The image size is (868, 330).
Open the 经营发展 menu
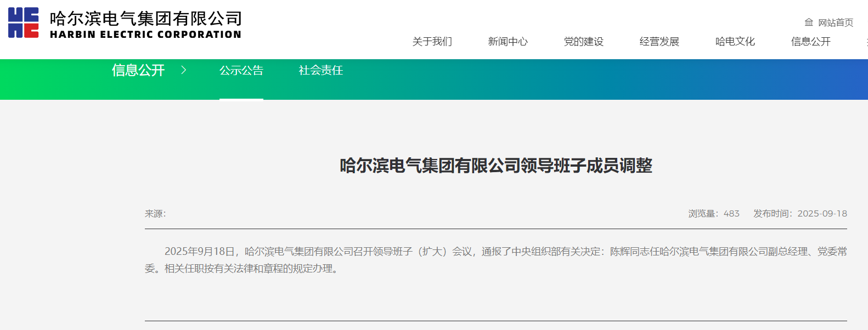coord(660,42)
